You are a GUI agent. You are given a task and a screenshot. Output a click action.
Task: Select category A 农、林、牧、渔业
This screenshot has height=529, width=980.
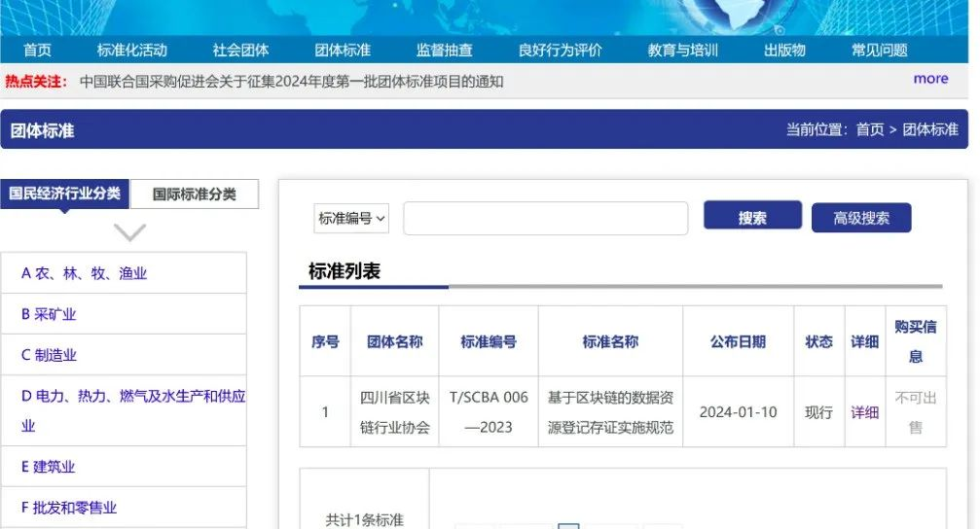[x=85, y=273]
